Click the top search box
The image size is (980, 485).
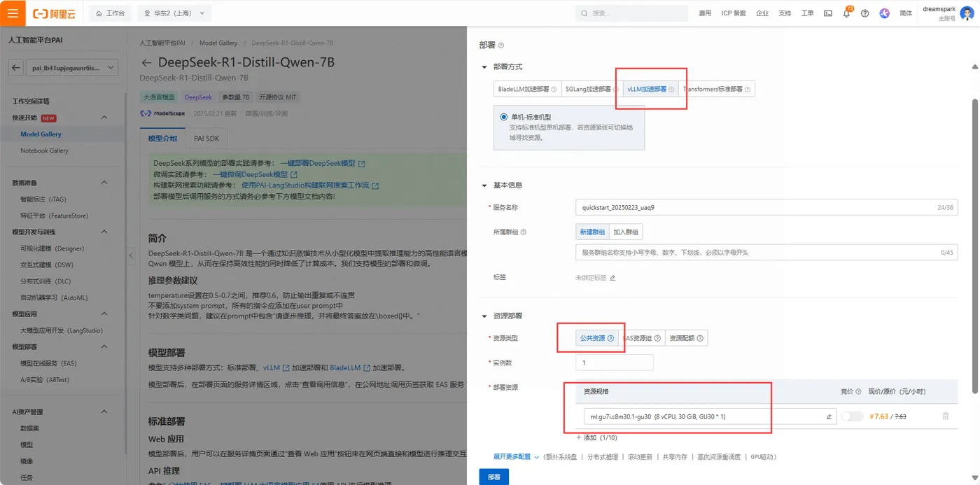(631, 13)
